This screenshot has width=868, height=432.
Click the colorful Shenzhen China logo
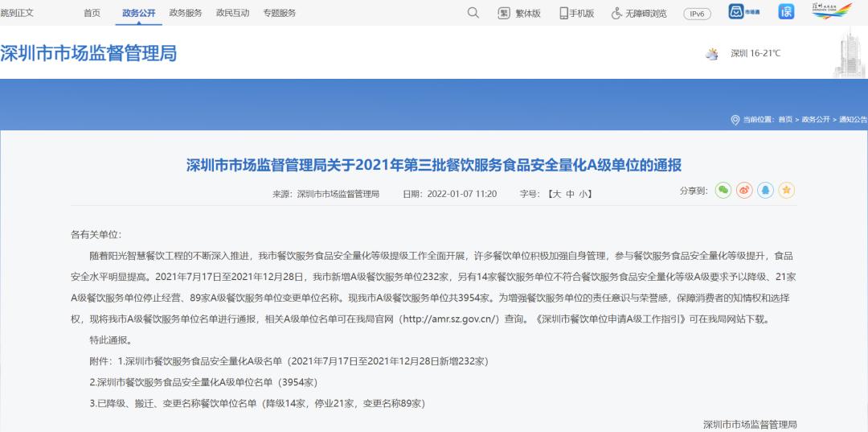coord(831,11)
